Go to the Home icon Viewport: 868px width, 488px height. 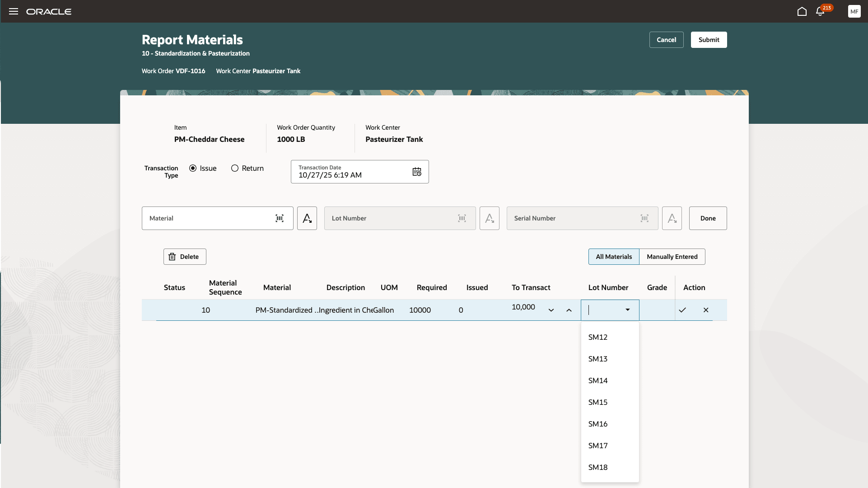[802, 11]
